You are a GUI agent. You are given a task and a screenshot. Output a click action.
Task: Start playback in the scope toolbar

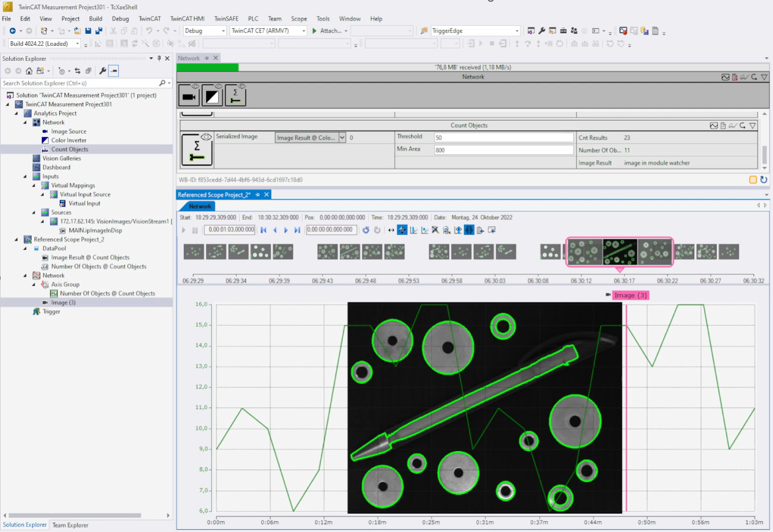tap(183, 230)
